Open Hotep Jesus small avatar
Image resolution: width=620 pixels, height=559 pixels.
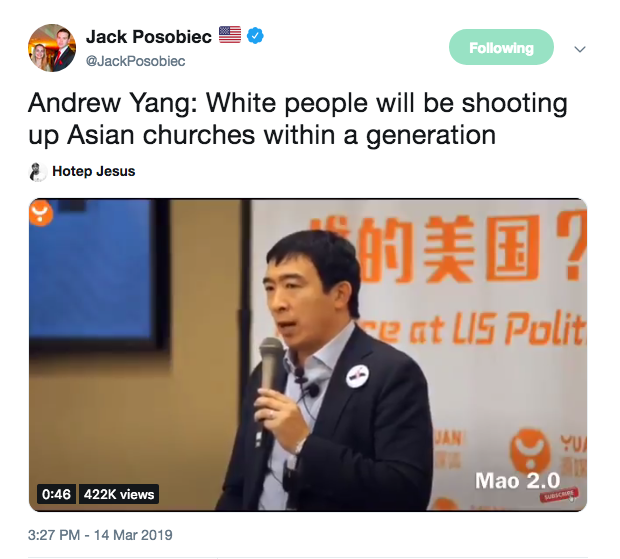click(38, 172)
